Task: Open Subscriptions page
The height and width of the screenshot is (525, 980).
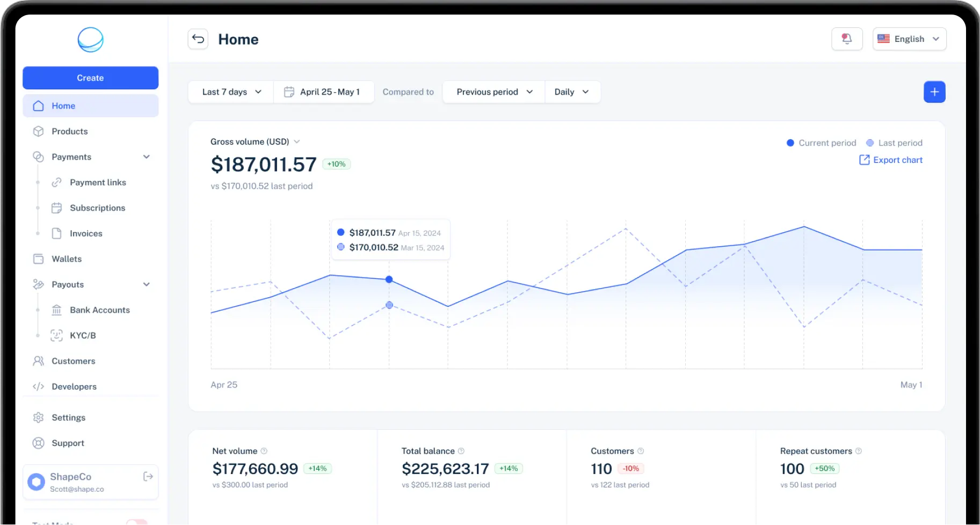Action: (97, 208)
